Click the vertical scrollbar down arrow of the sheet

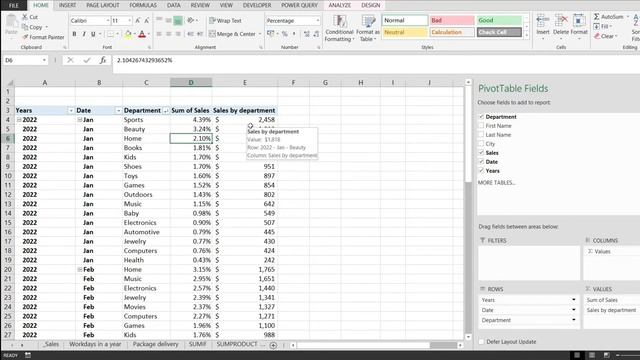tap(468, 337)
